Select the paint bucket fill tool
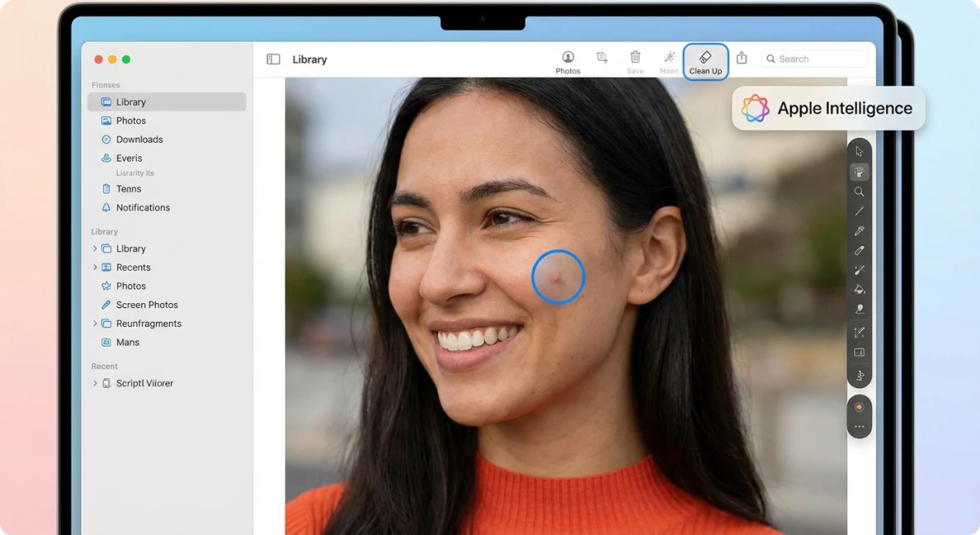This screenshot has height=535, width=980. [x=859, y=289]
